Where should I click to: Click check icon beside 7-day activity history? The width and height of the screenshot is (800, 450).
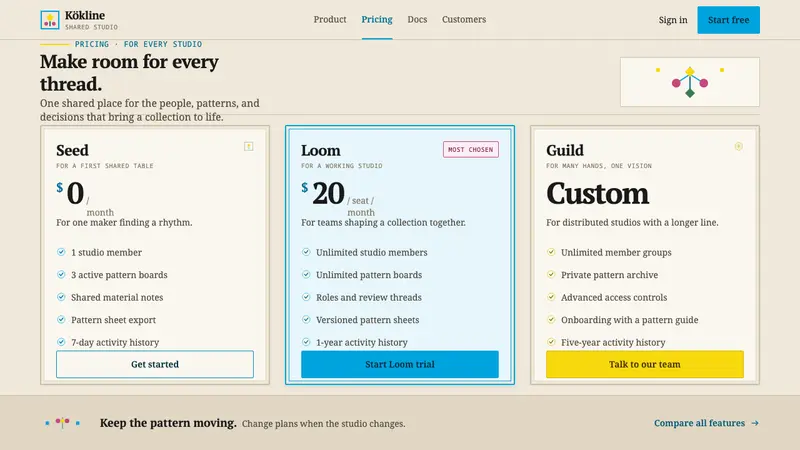click(x=61, y=342)
